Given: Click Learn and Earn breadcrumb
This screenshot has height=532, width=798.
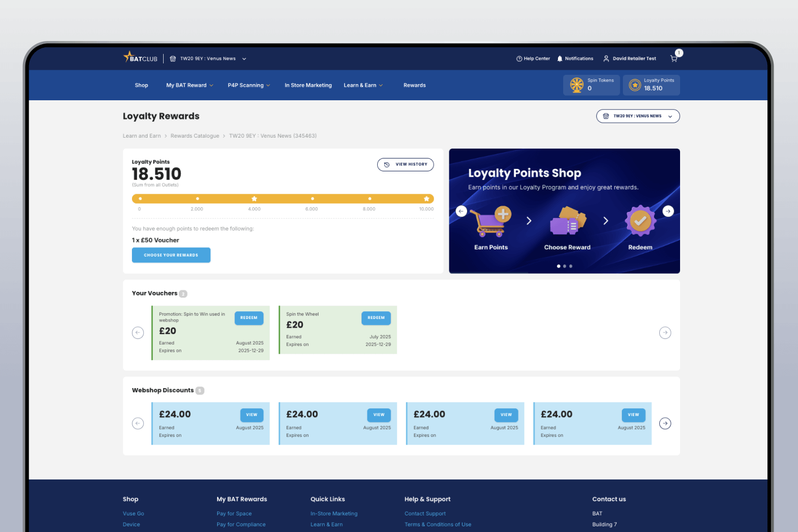Looking at the screenshot, I should click(142, 136).
